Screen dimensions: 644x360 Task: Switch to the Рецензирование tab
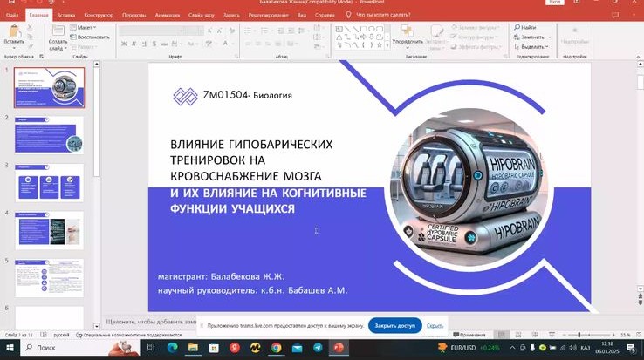(268, 15)
